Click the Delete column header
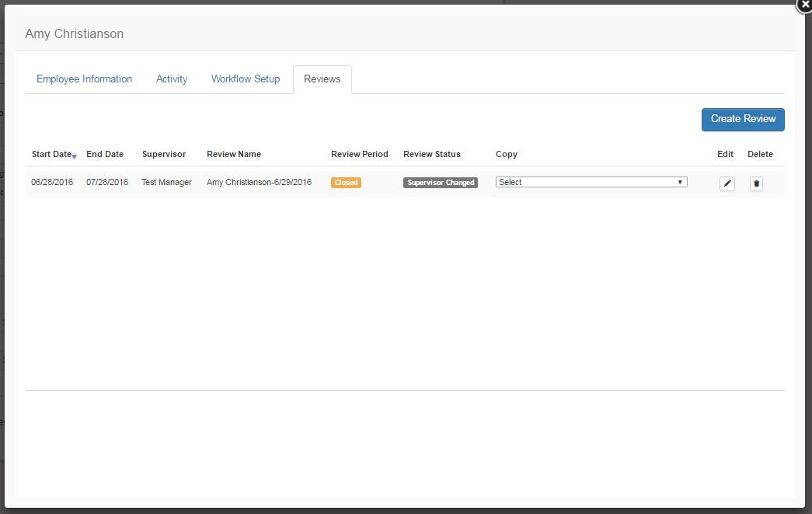Screen dimensions: 812x514 click(x=760, y=154)
